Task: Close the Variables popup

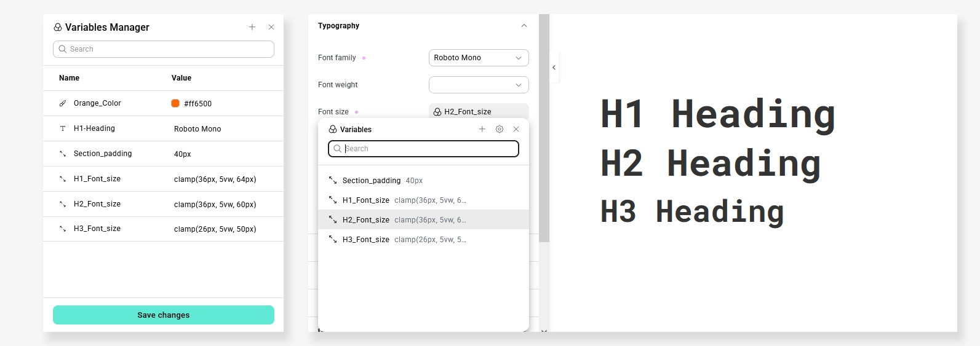Action: [516, 129]
